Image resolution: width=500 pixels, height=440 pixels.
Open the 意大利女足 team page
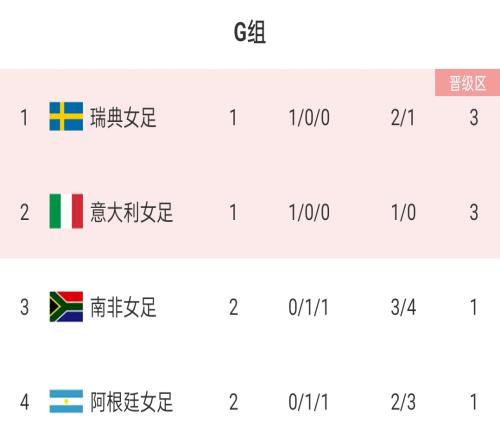coord(131,212)
